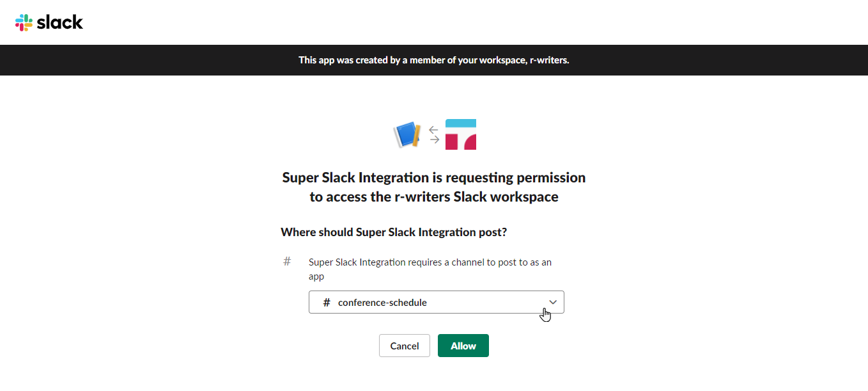The height and width of the screenshot is (391, 868).
Task: Click the 'This app was created by' banner text
Action: (433, 60)
